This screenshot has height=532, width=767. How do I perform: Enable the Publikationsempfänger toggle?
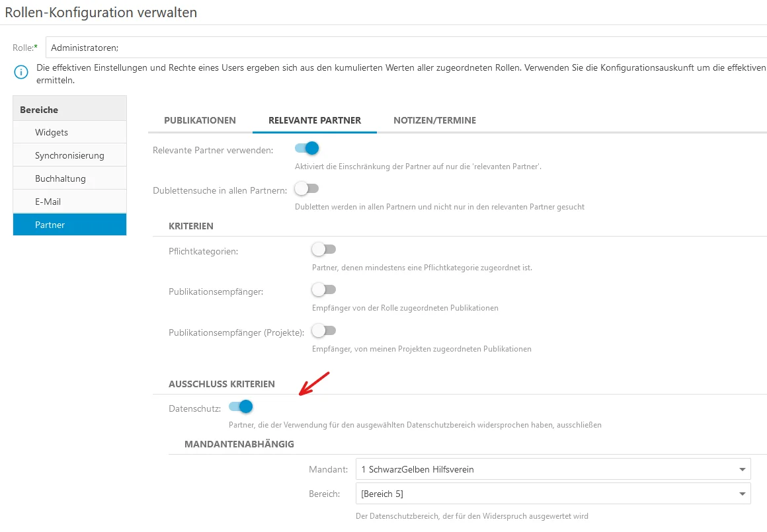coord(323,289)
